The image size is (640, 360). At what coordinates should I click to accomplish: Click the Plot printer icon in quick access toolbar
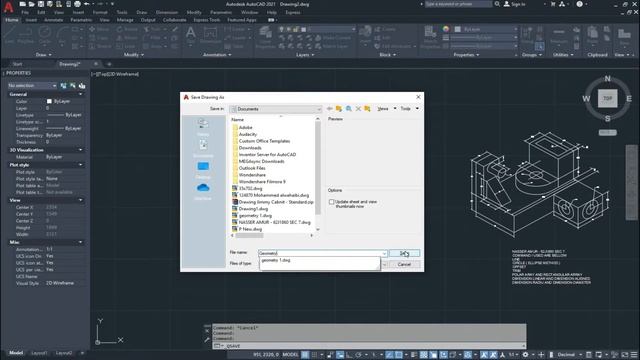(77, 4)
